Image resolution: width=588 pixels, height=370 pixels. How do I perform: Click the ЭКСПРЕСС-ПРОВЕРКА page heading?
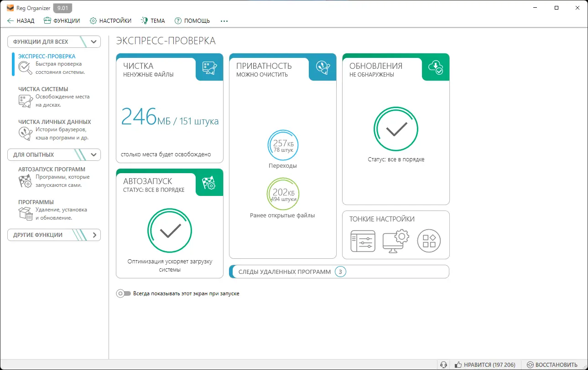166,41
